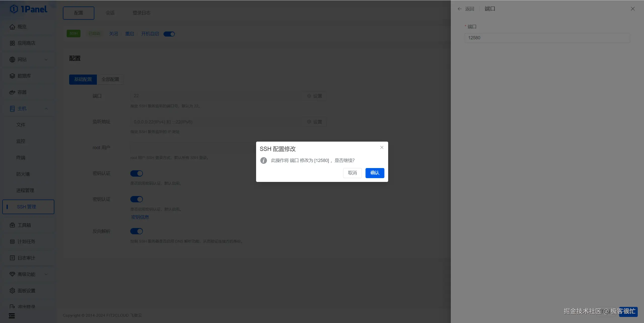
Task: Click the 返回 back arrow icon
Action: click(x=460, y=9)
